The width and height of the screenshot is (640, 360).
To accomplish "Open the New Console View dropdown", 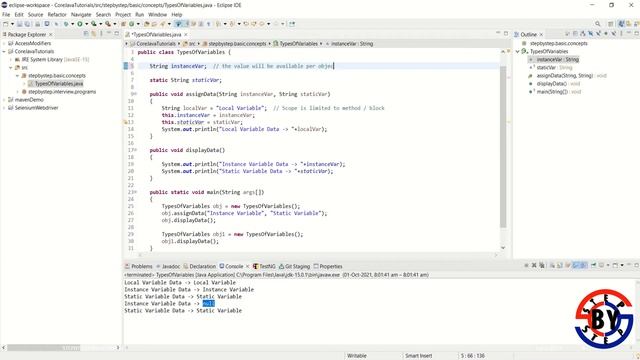I will tap(622, 266).
